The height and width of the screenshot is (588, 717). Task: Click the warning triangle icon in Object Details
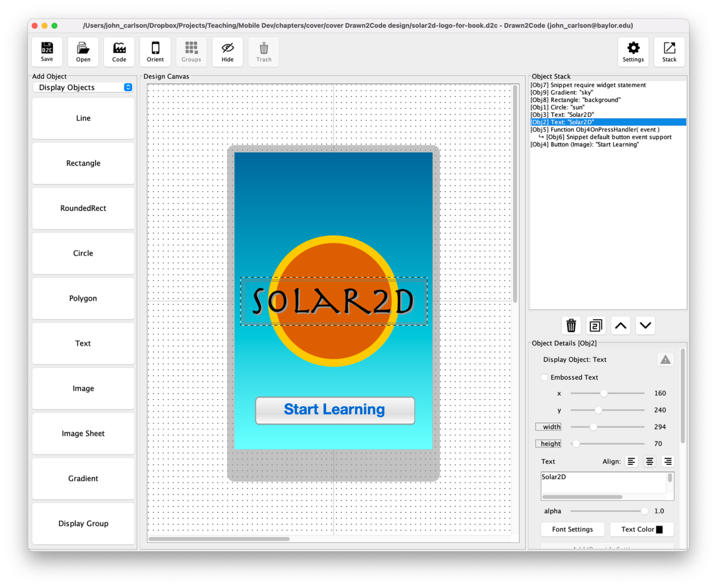click(x=665, y=359)
